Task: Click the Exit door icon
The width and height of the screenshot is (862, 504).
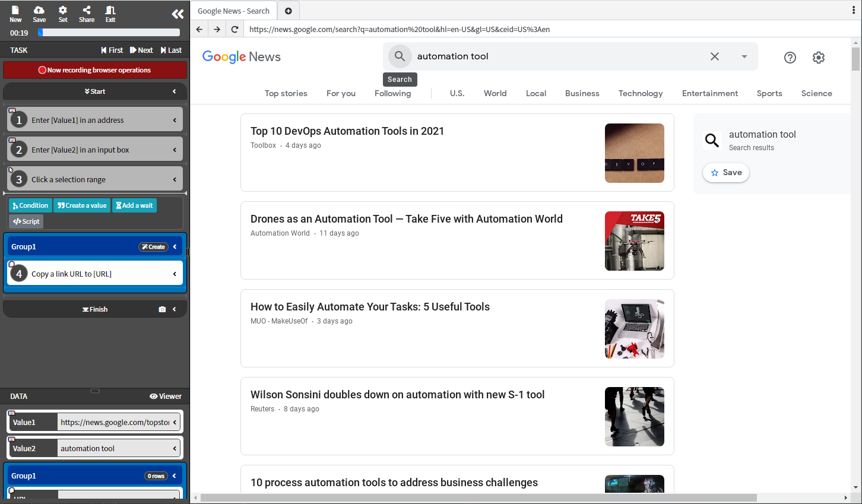Action: click(110, 14)
